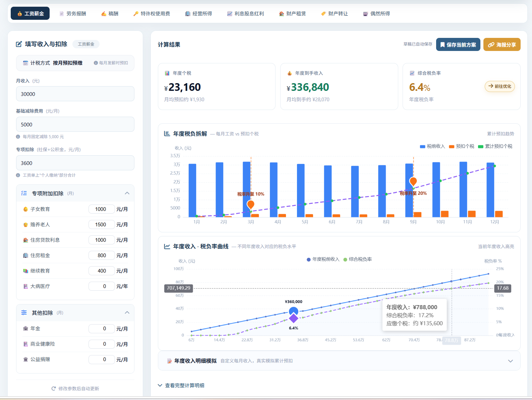
Task: Click the 大病医疗 amount field
Action: 102,286
